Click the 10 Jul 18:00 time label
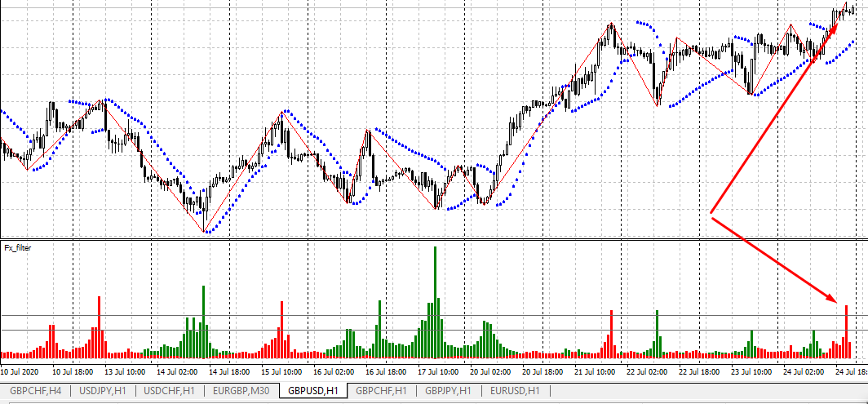This screenshot has width=868, height=404. (75, 371)
